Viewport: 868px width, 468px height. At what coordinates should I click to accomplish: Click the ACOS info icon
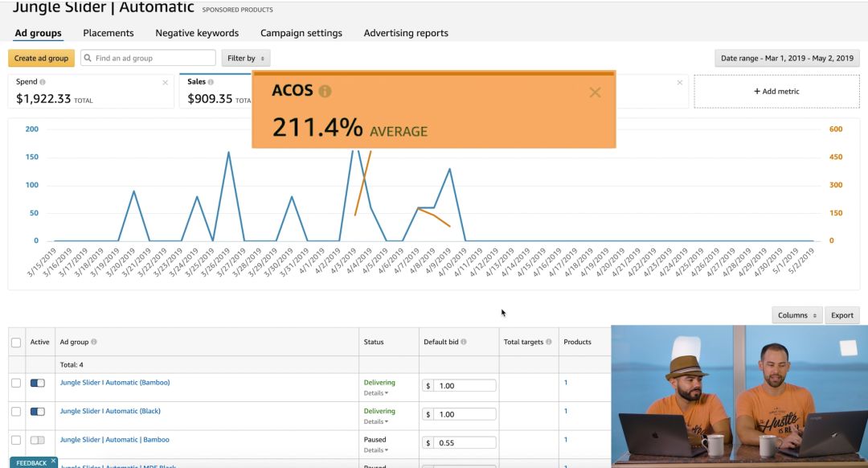coord(325,92)
